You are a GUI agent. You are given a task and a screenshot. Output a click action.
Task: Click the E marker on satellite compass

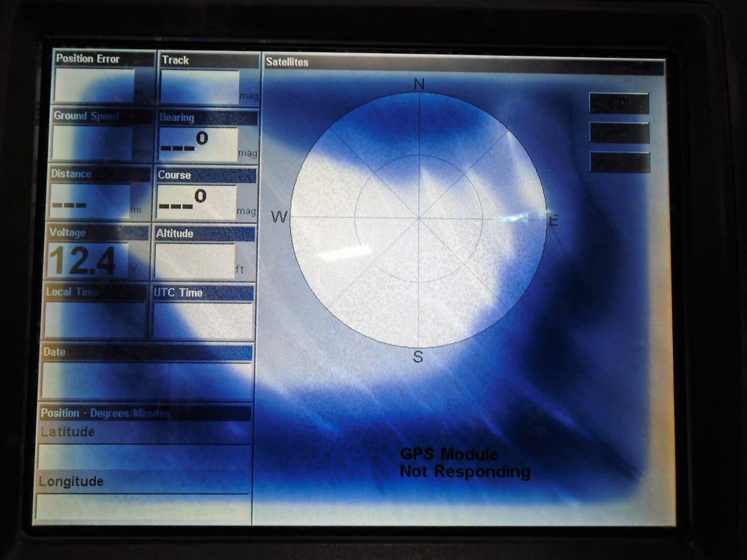coord(553,221)
